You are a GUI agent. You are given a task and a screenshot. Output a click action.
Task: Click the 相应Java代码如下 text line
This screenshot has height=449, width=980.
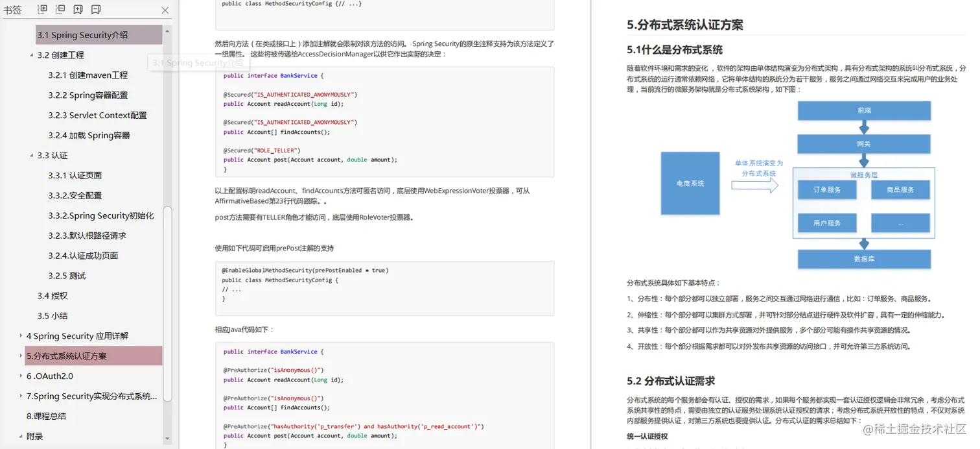(x=244, y=330)
